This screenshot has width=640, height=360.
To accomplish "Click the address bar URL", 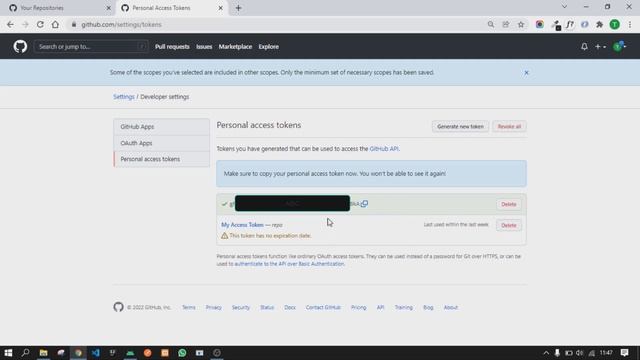I will (x=121, y=24).
